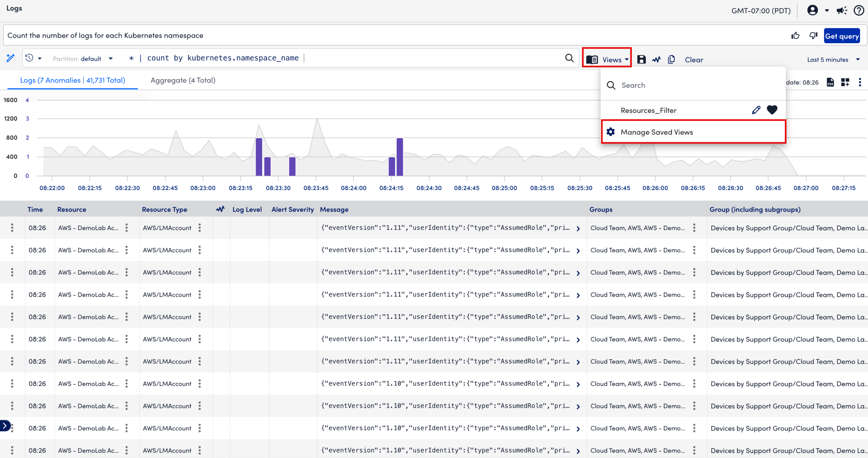The height and width of the screenshot is (458, 868).
Task: Open Resource Type options menu in first row
Action: tap(200, 228)
